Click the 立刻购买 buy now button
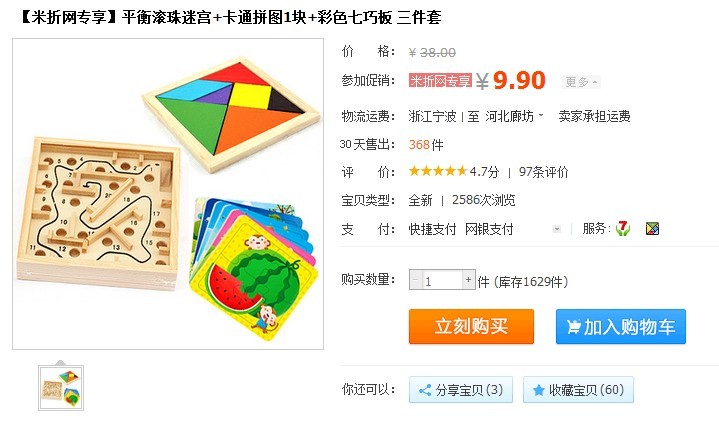 click(471, 327)
